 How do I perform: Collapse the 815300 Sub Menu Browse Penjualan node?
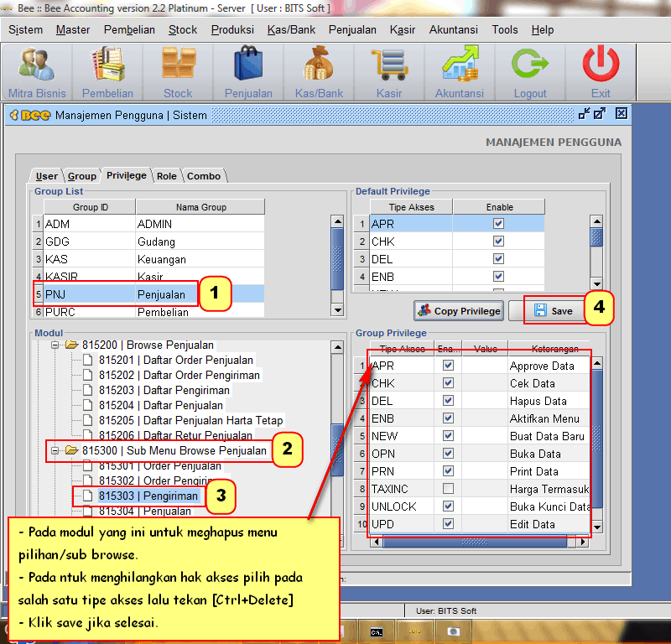click(x=57, y=451)
